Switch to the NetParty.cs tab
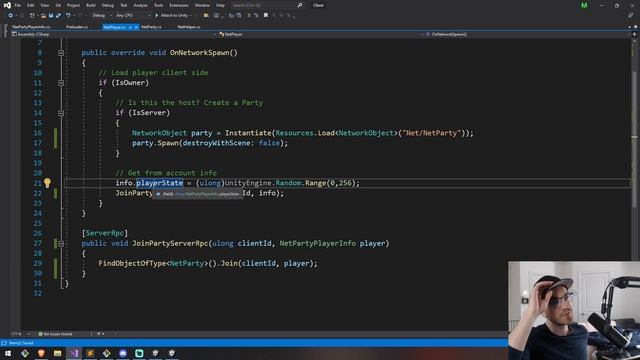The width and height of the screenshot is (640, 360). pos(151,27)
